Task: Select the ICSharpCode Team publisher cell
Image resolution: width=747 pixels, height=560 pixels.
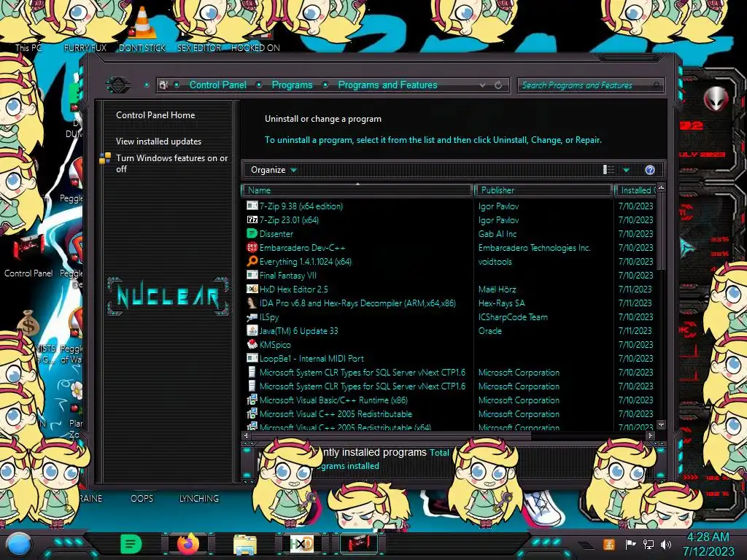Action: (513, 316)
